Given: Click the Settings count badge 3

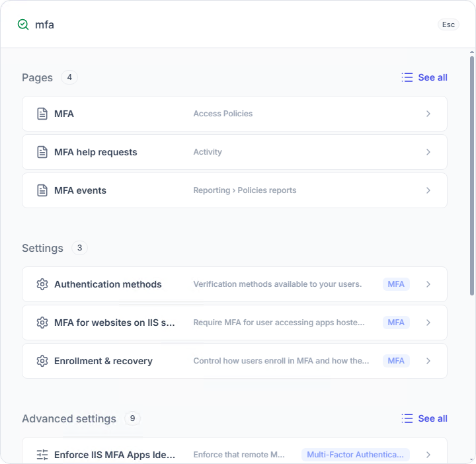Looking at the screenshot, I should click(x=79, y=248).
